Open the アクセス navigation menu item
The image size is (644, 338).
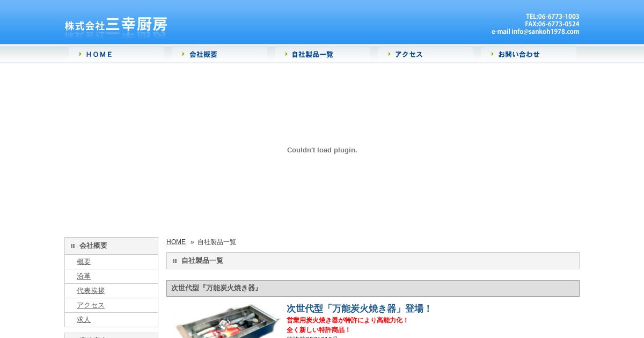[426, 54]
